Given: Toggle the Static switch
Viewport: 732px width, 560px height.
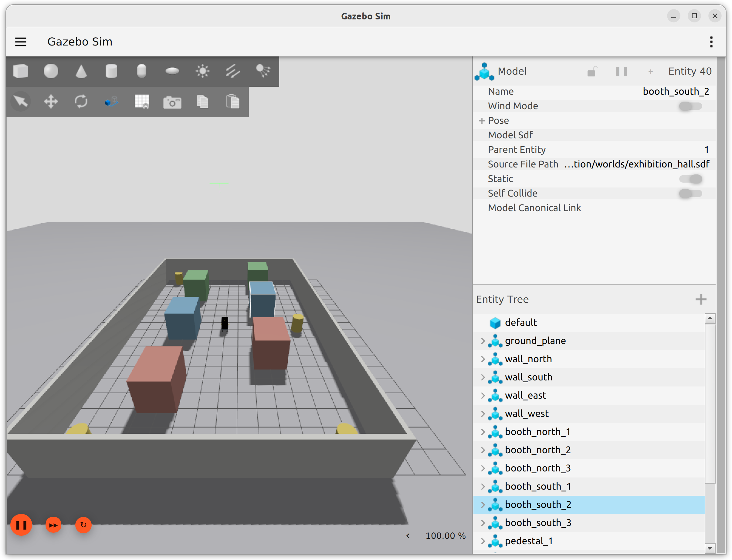Looking at the screenshot, I should (691, 179).
